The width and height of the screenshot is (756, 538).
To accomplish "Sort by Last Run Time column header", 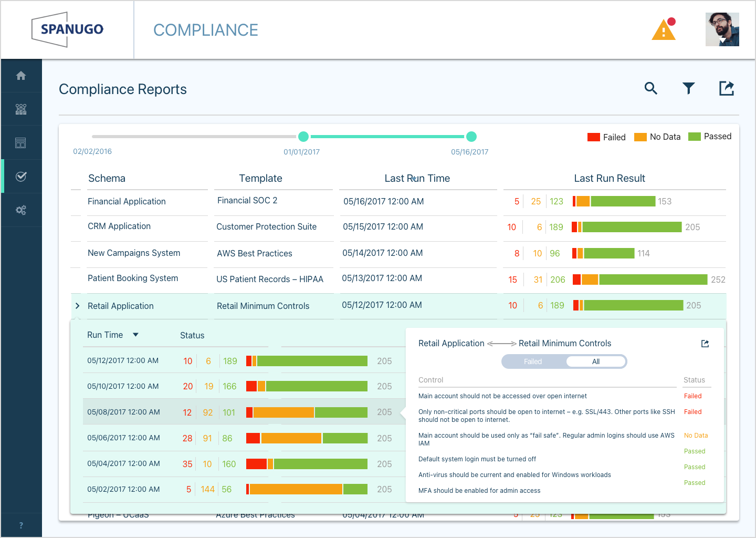I will (x=417, y=178).
